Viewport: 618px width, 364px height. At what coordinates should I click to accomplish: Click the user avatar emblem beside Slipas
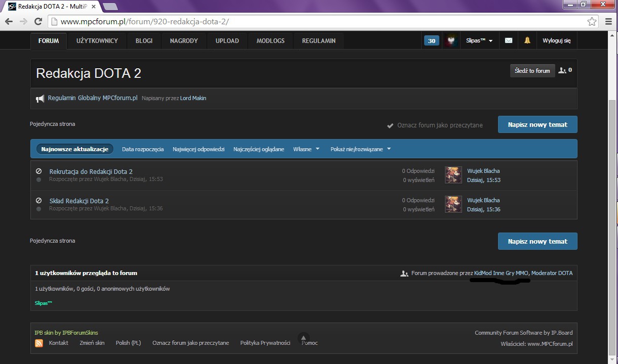click(x=451, y=40)
